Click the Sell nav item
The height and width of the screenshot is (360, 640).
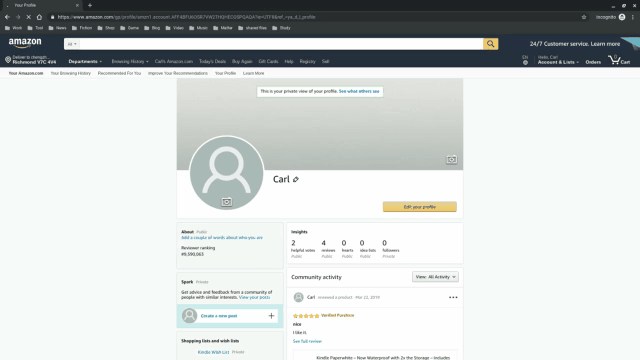[x=325, y=62]
